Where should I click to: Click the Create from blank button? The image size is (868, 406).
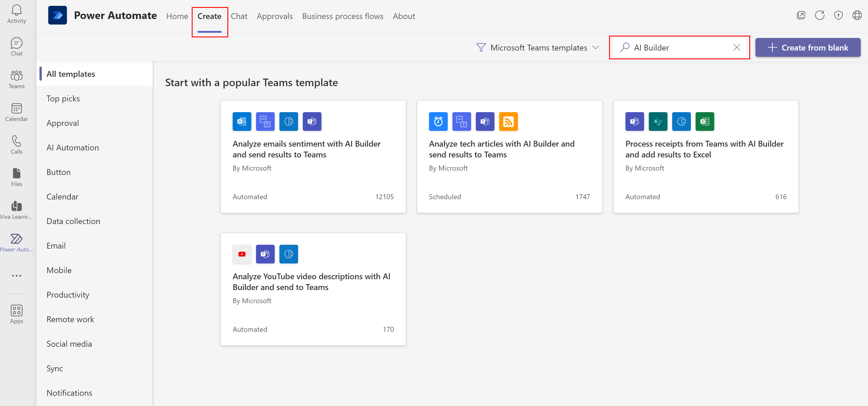[x=809, y=47]
